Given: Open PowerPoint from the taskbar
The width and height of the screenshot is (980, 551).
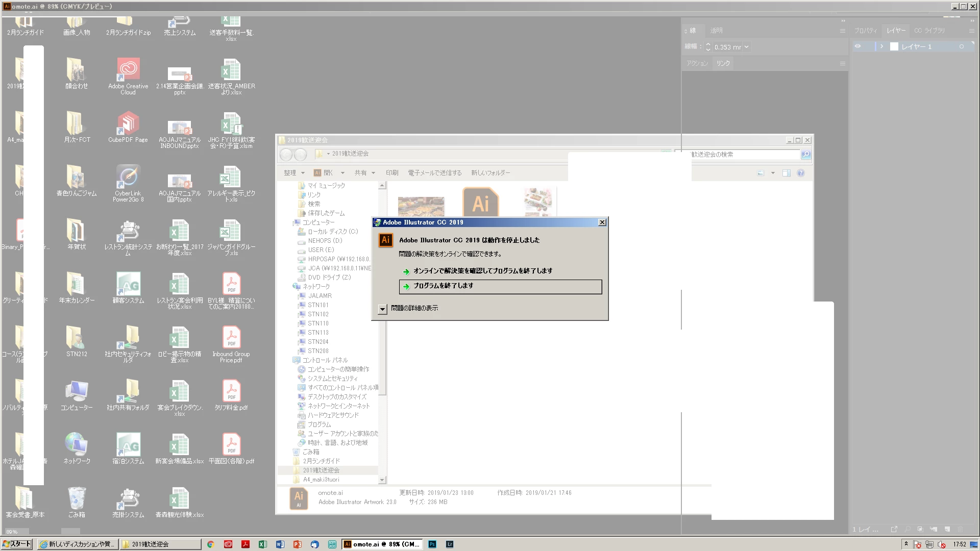Looking at the screenshot, I should click(298, 544).
